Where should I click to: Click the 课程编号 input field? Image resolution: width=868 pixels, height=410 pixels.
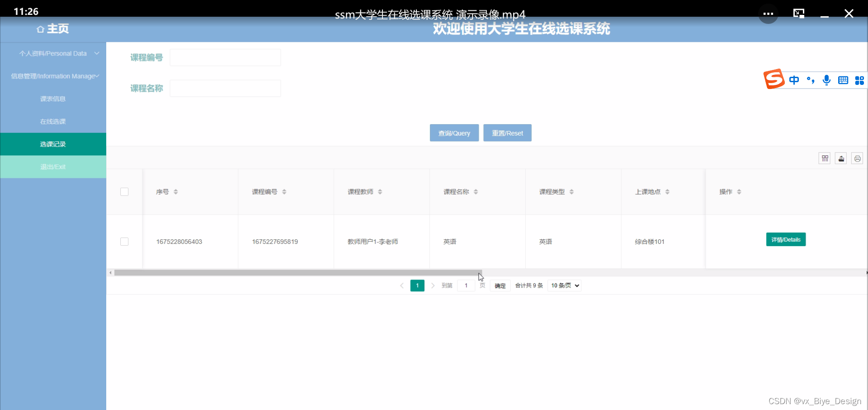click(225, 57)
